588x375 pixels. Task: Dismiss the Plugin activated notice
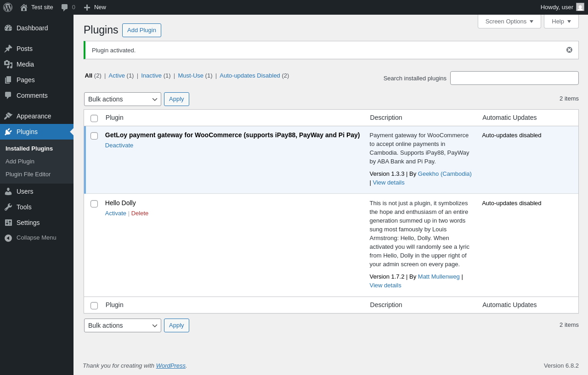coord(569,50)
